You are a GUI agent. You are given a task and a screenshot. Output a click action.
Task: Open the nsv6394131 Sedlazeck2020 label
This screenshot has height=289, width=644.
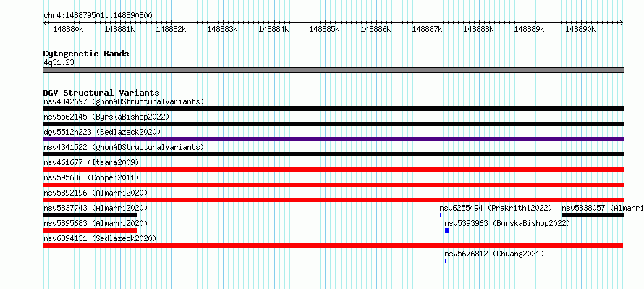(x=100, y=238)
